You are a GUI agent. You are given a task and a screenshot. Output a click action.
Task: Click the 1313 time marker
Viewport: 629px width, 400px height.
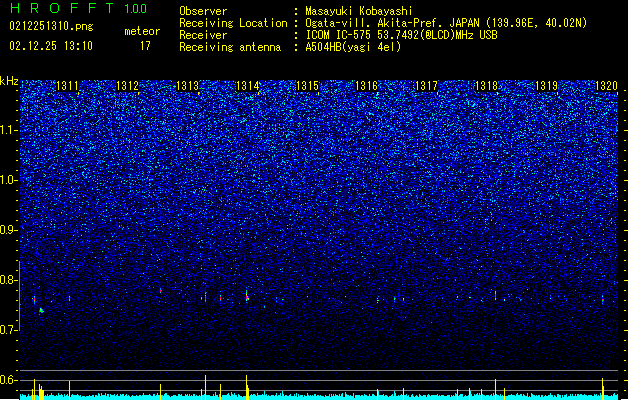coord(187,86)
